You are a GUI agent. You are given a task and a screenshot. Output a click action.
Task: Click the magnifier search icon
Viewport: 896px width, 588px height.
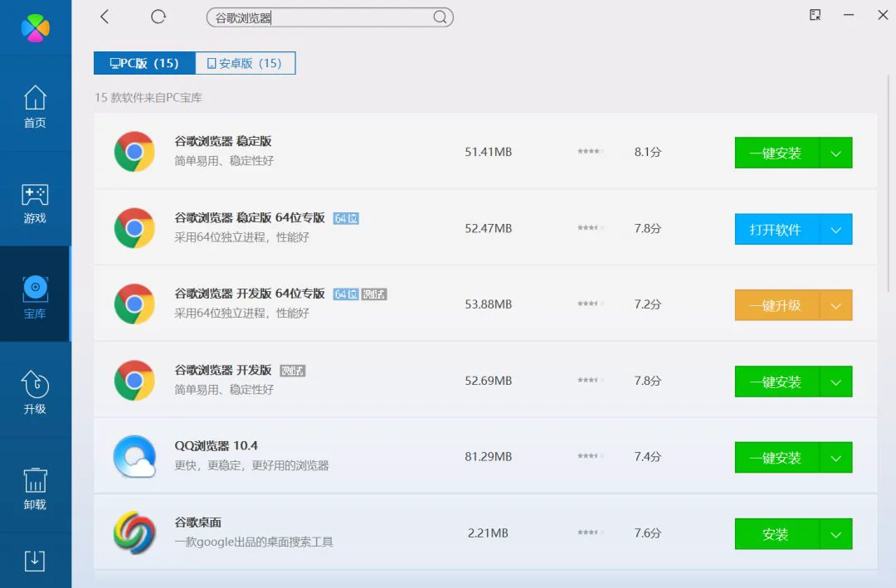pyautogui.click(x=440, y=17)
